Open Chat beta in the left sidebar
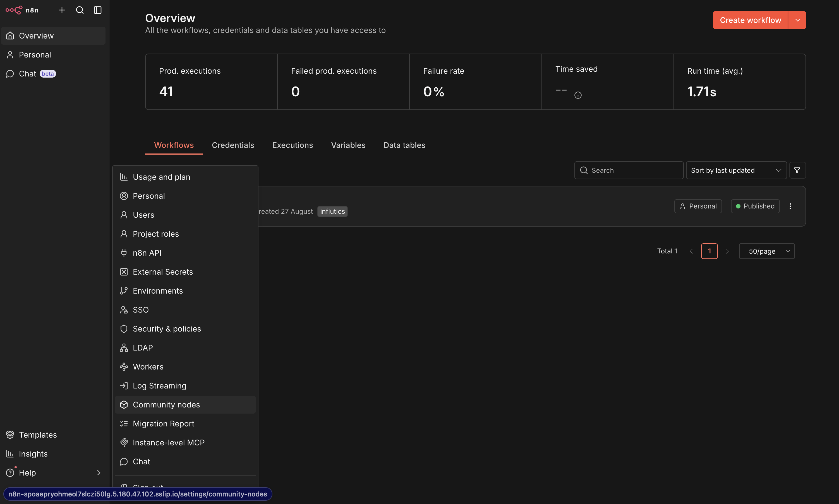 coord(53,74)
